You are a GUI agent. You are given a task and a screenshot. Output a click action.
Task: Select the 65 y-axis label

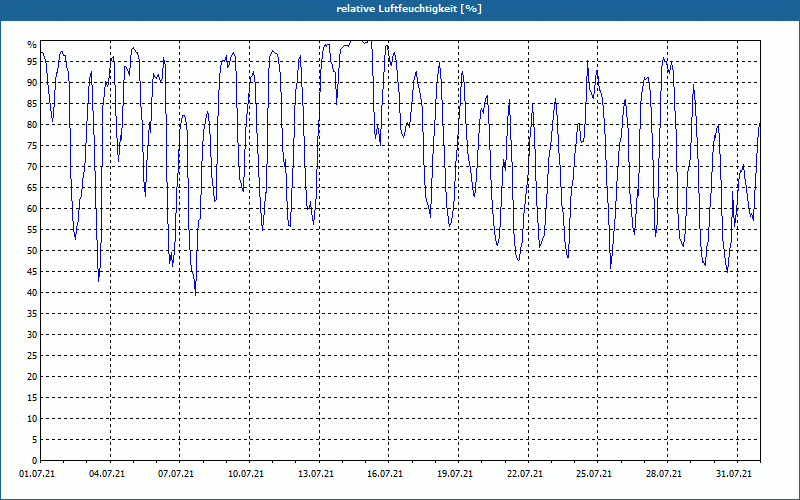(32, 188)
